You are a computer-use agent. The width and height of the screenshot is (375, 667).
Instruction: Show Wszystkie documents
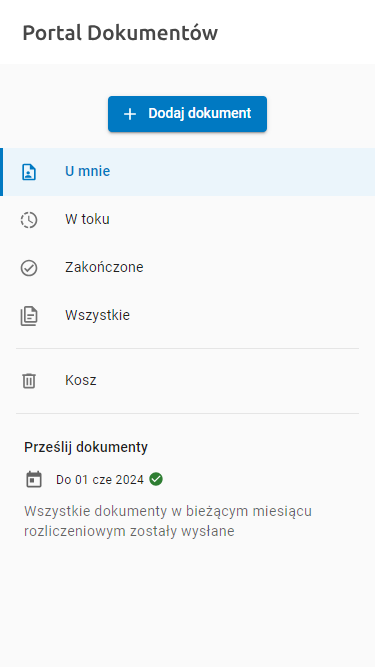pyautogui.click(x=188, y=316)
